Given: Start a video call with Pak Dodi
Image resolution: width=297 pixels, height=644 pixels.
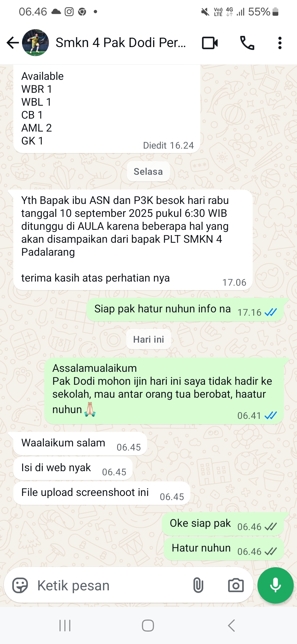Looking at the screenshot, I should 210,43.
